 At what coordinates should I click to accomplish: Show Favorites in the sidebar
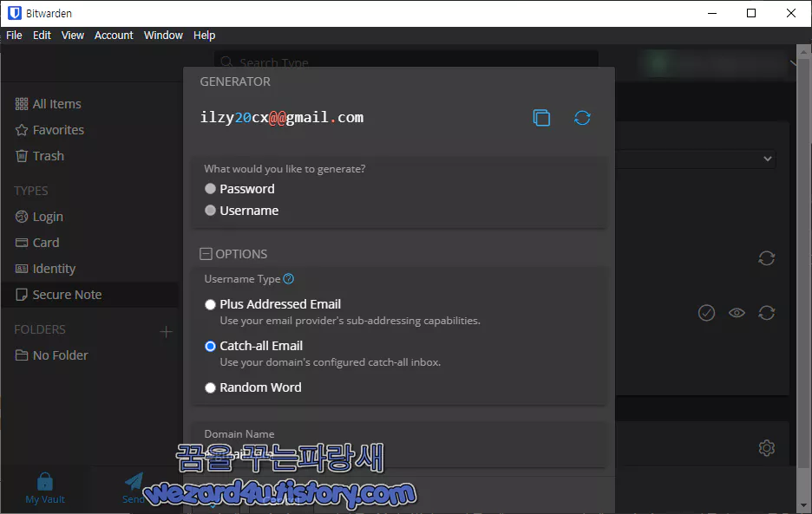[58, 130]
